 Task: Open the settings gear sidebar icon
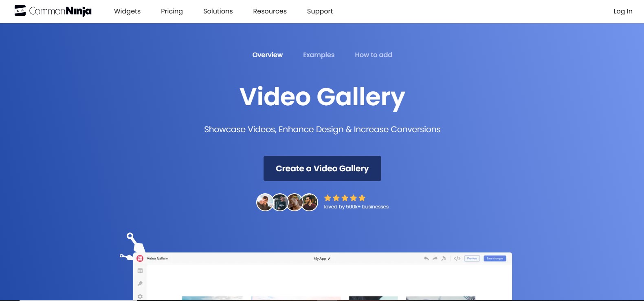pyautogui.click(x=140, y=297)
